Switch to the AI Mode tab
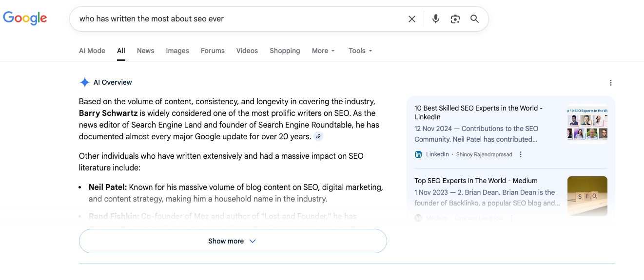The image size is (644, 280). (92, 51)
